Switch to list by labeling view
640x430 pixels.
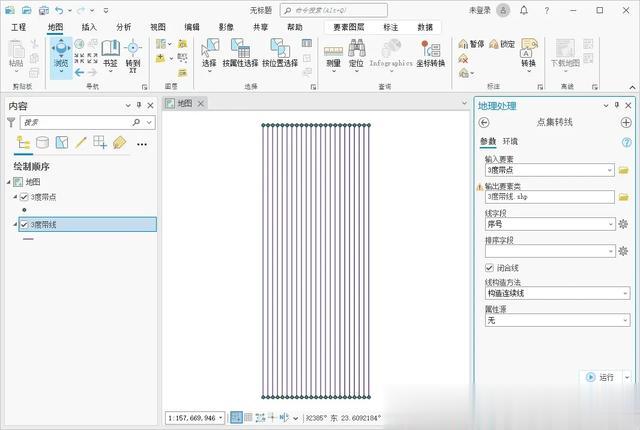(119, 142)
